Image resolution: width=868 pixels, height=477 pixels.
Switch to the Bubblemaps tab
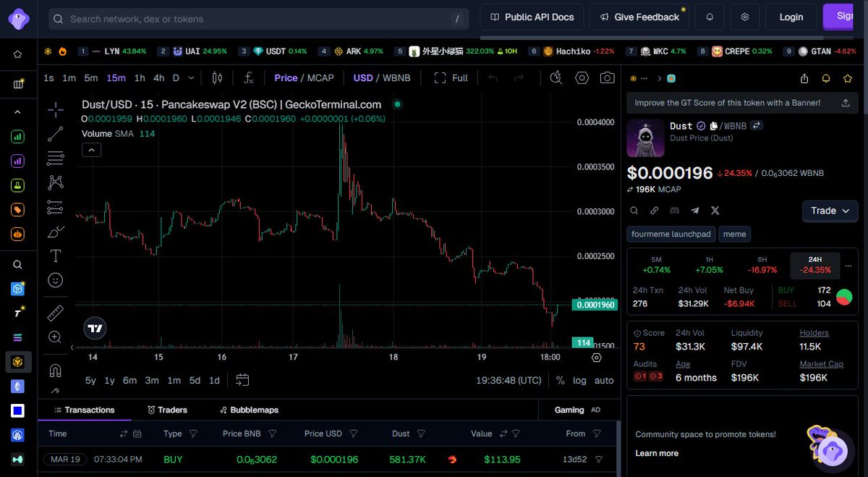(249, 410)
